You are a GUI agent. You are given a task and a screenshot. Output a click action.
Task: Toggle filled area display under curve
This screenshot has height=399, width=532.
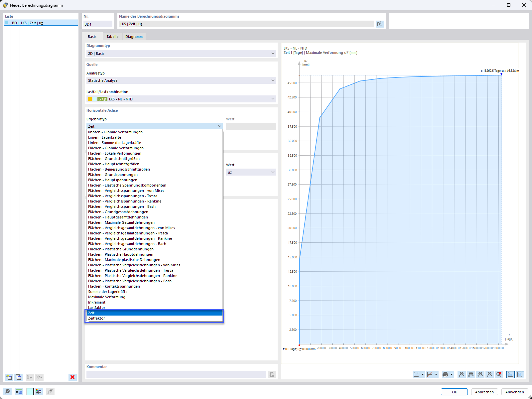tap(510, 374)
